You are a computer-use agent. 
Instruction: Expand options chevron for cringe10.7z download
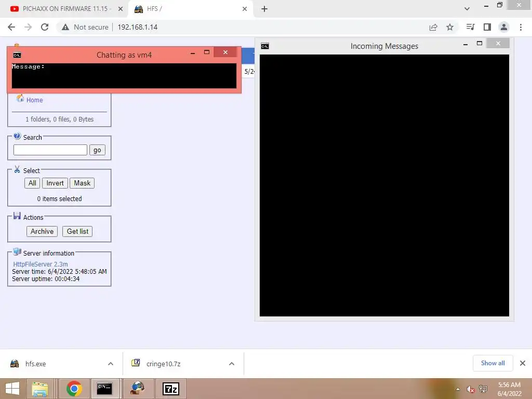tap(232, 364)
